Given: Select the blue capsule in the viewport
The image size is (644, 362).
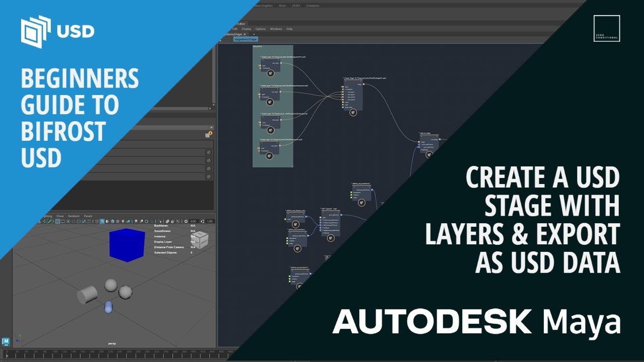Looking at the screenshot, I should click(x=108, y=307).
